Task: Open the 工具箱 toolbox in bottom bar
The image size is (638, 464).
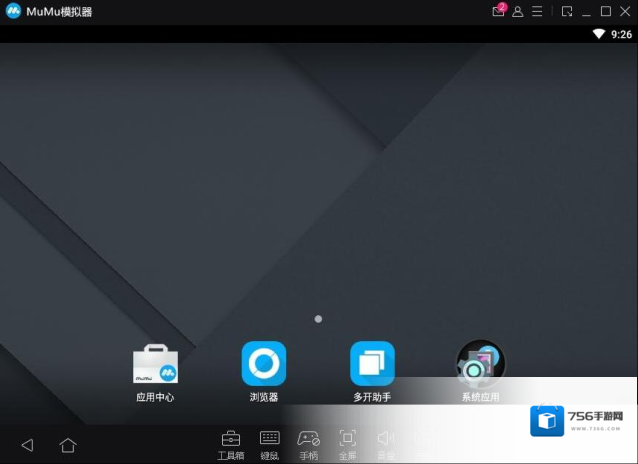Action: (230, 440)
